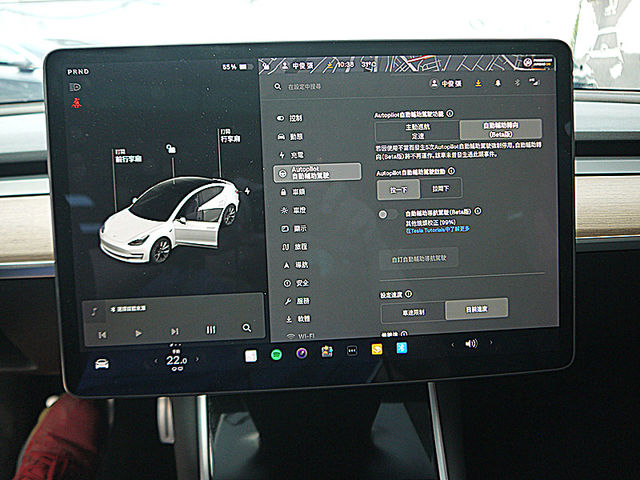The width and height of the screenshot is (640, 480).
Task: Open the 車鎖 (Locks) settings menu
Action: click(x=293, y=191)
